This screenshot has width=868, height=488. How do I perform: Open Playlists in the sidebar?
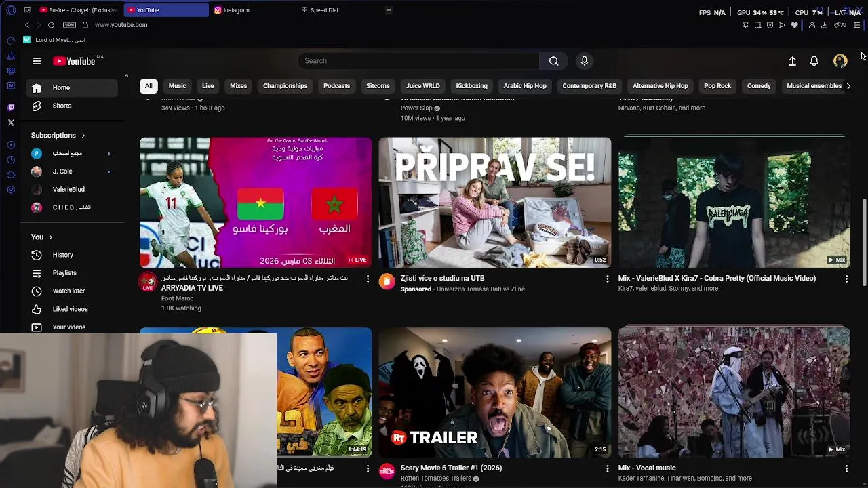point(72,273)
